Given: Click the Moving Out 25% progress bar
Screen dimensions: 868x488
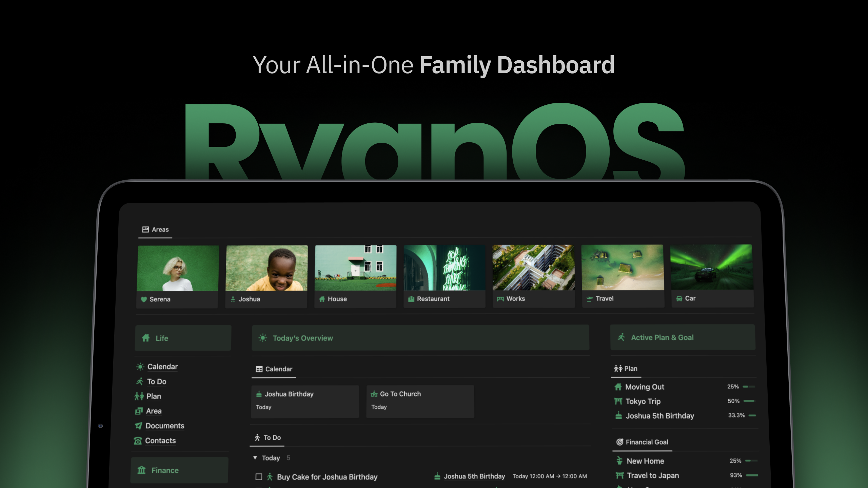Looking at the screenshot, I should pyautogui.click(x=749, y=387).
